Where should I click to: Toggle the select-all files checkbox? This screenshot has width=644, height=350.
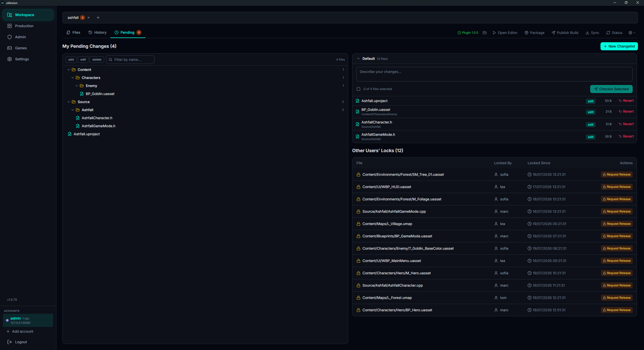point(358,89)
